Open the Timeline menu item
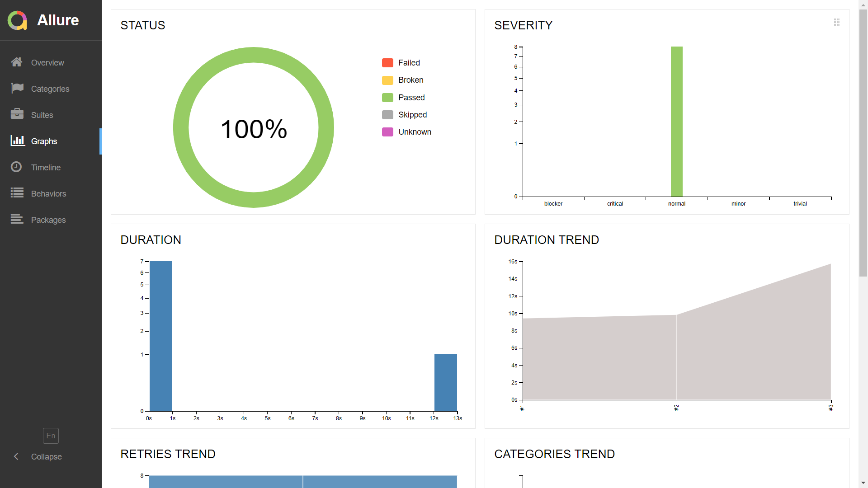Viewport: 868px width, 488px height. 46,168
